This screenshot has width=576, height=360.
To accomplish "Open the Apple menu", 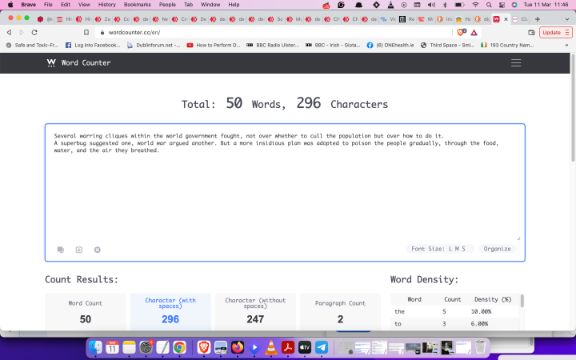I will (10, 5).
